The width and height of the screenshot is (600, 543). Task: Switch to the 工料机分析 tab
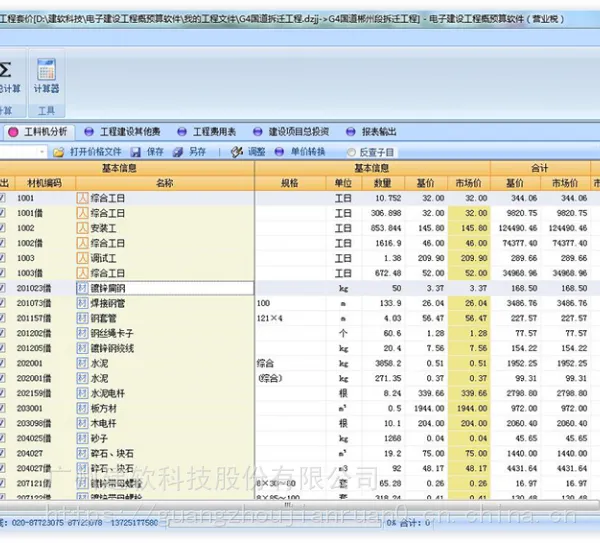(39, 132)
